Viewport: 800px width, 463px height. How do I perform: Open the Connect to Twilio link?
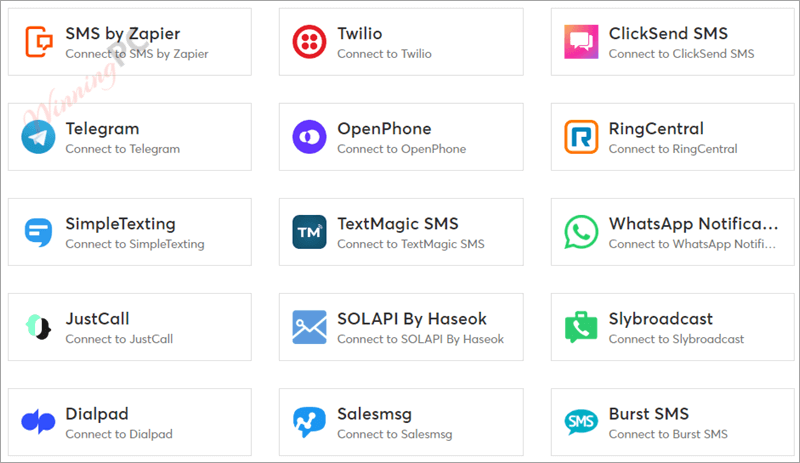384,54
